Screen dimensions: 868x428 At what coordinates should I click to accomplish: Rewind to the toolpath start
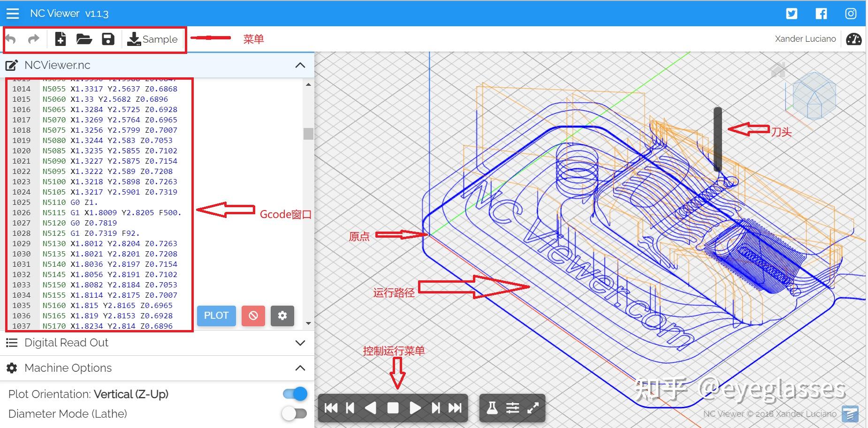click(331, 408)
